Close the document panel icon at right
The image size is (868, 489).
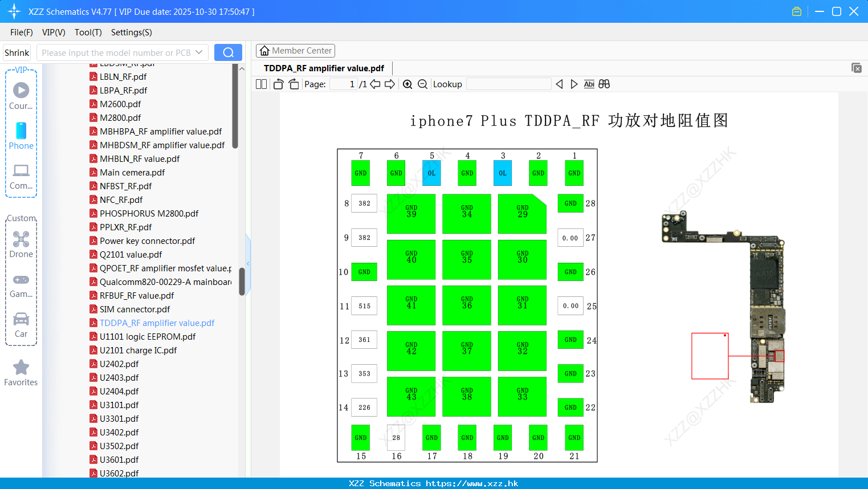[x=856, y=68]
